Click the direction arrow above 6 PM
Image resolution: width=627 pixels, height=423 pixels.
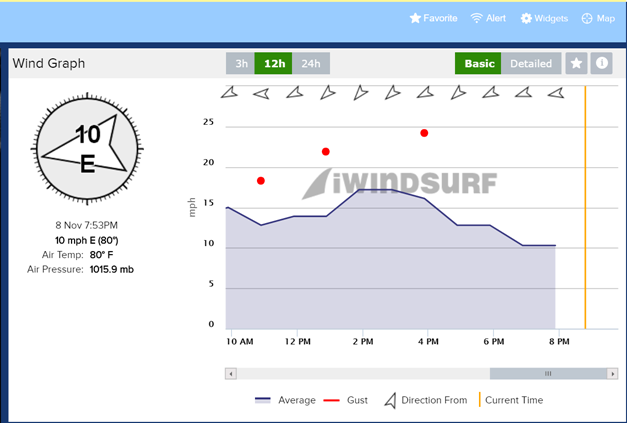(491, 93)
